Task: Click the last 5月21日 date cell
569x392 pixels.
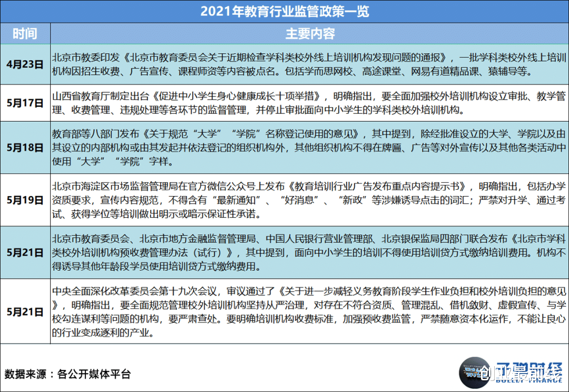Action: [x=26, y=311]
